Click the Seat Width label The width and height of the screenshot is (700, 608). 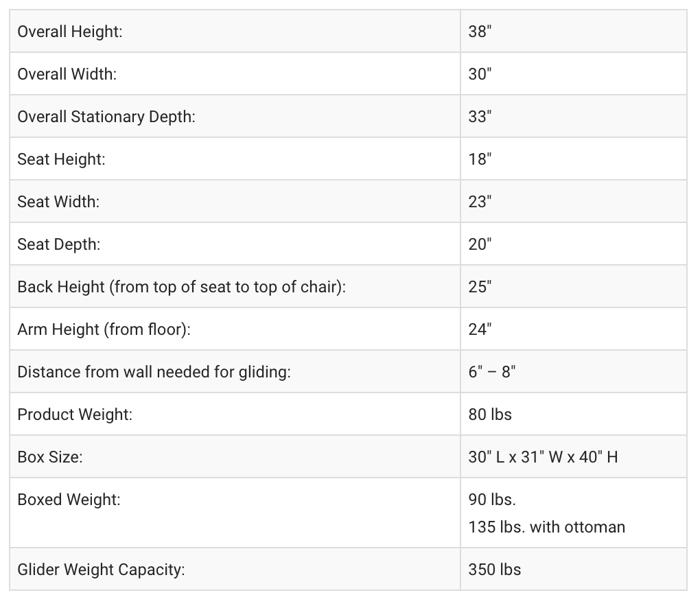click(x=58, y=202)
